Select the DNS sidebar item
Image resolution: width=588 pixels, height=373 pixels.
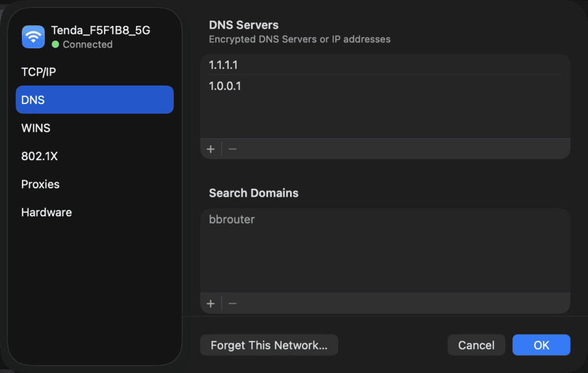(x=95, y=100)
